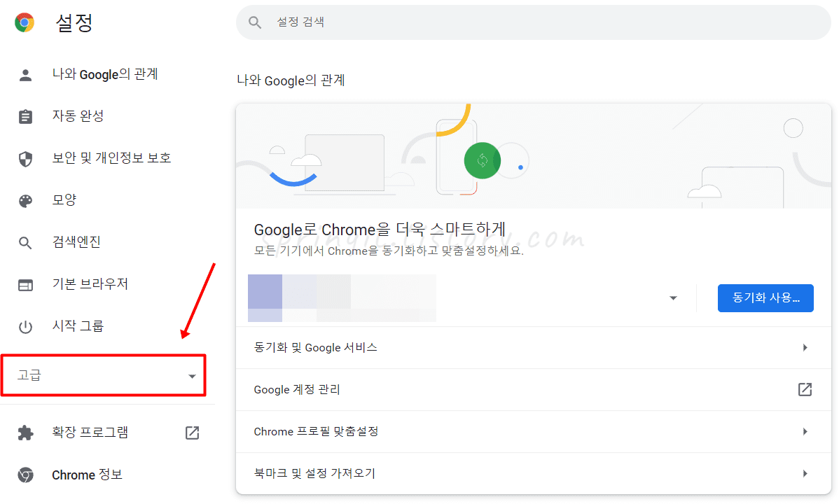Open 북마크 및 설정 가져오기 row
Screen dimensions: 839x504
[x=533, y=473]
